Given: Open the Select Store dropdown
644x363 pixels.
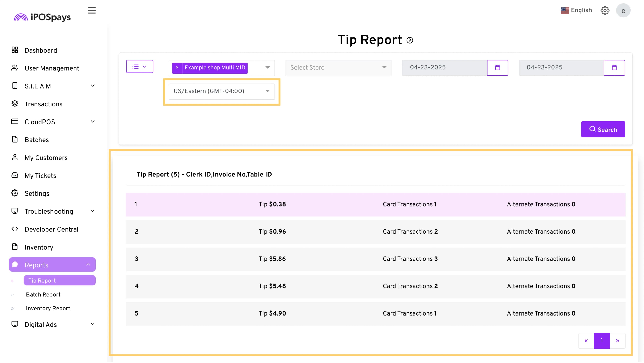Looking at the screenshot, I should click(x=338, y=67).
